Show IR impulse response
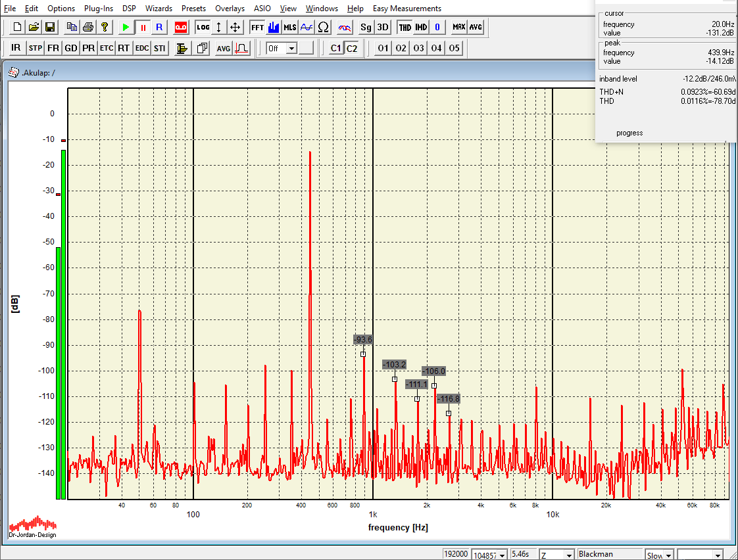 coord(17,48)
